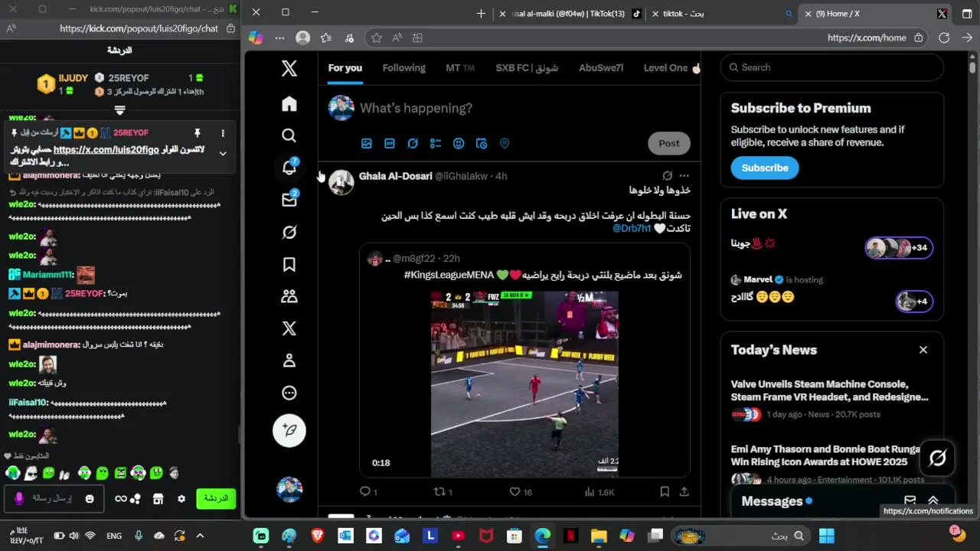Reply to Ghala Al-Dosari's post
980x551 pixels.
point(368,492)
